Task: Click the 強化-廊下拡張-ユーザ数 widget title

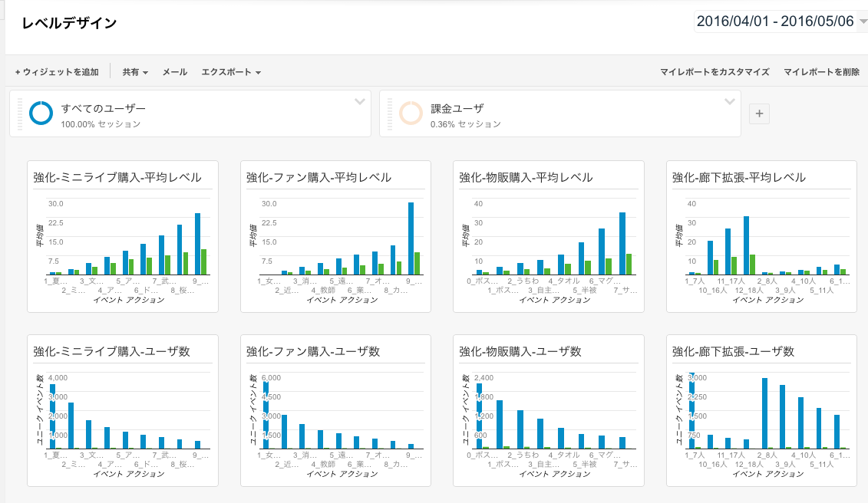Action: [733, 351]
